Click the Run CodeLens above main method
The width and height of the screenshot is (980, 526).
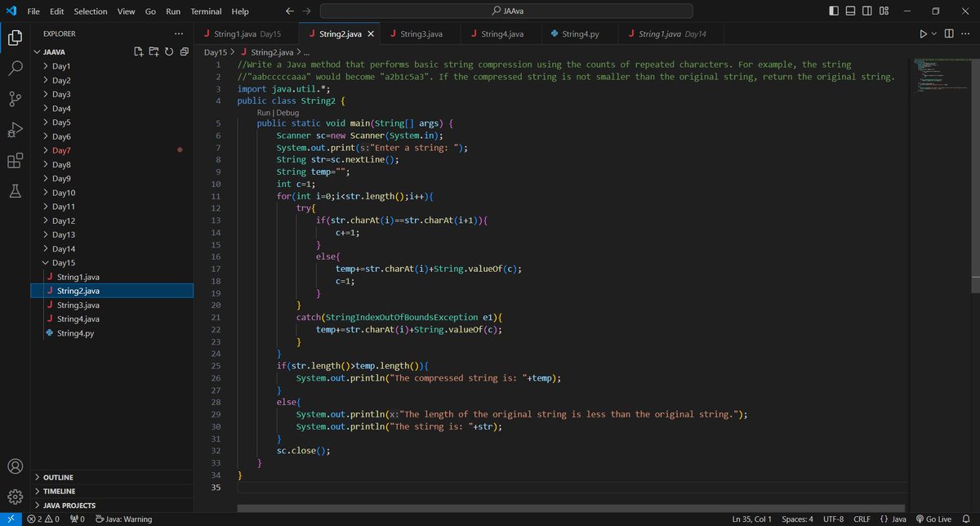click(264, 113)
